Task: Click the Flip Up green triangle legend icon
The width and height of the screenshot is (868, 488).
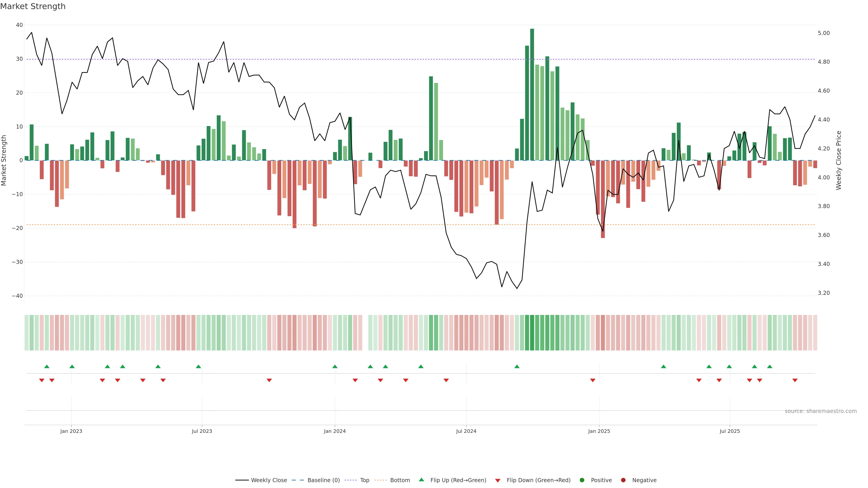Action: click(421, 480)
